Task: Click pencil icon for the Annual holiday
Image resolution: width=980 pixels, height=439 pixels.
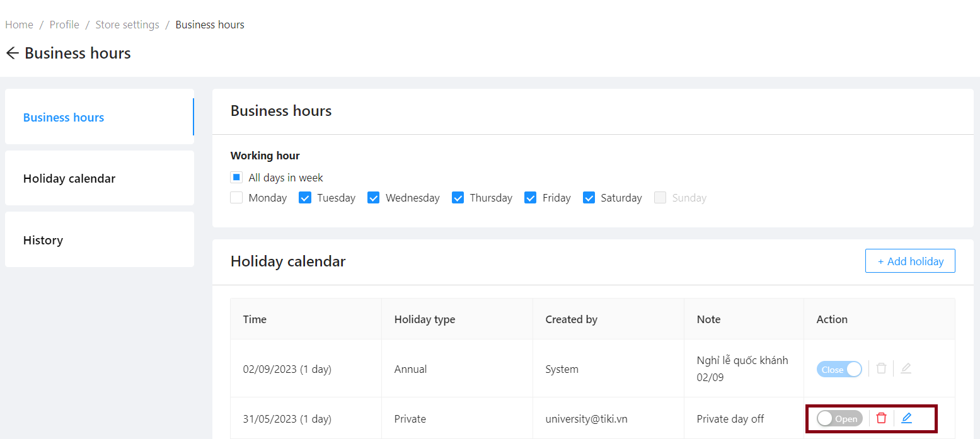Action: (906, 368)
